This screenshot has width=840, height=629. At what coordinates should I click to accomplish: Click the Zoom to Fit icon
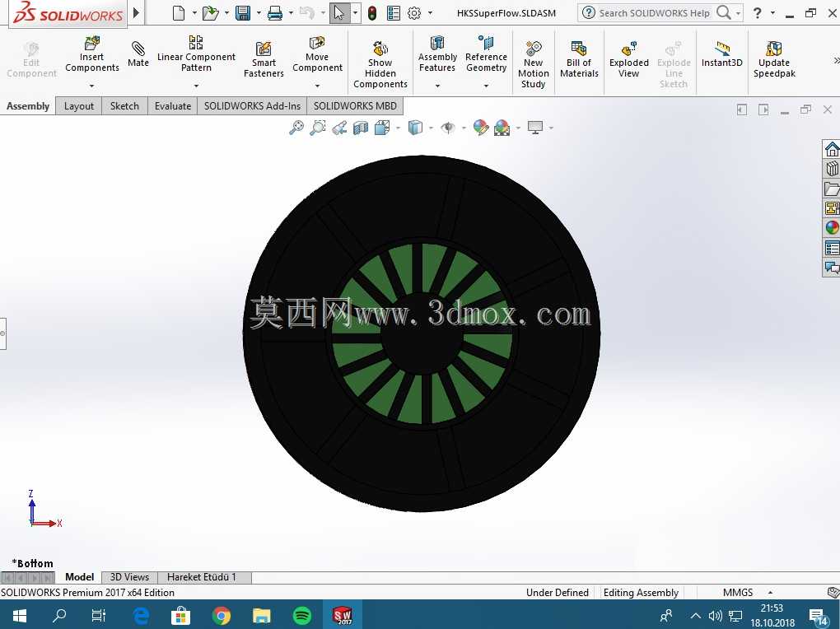(296, 128)
